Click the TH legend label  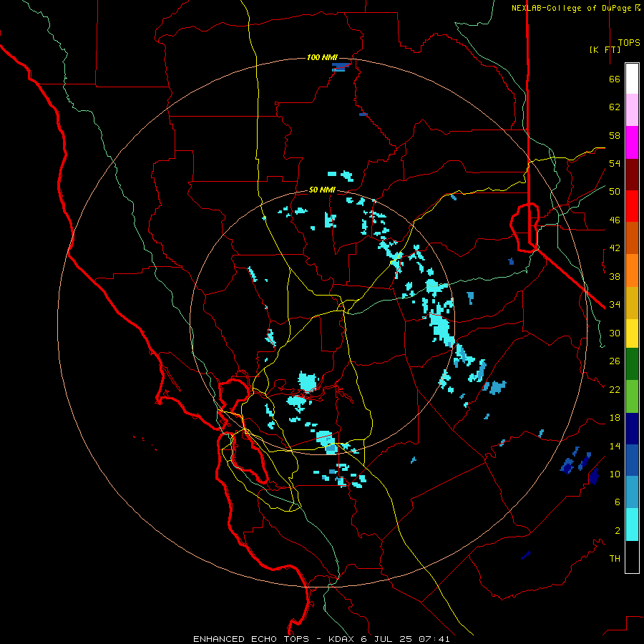click(x=615, y=559)
